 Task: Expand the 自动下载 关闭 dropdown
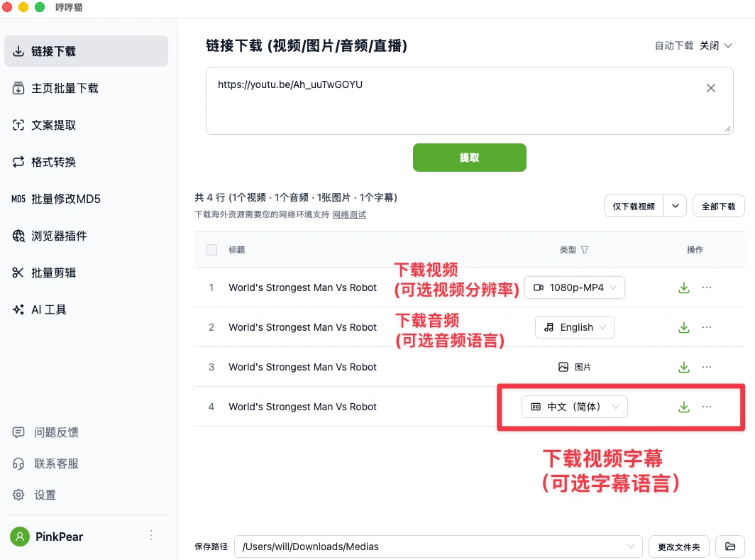point(717,45)
